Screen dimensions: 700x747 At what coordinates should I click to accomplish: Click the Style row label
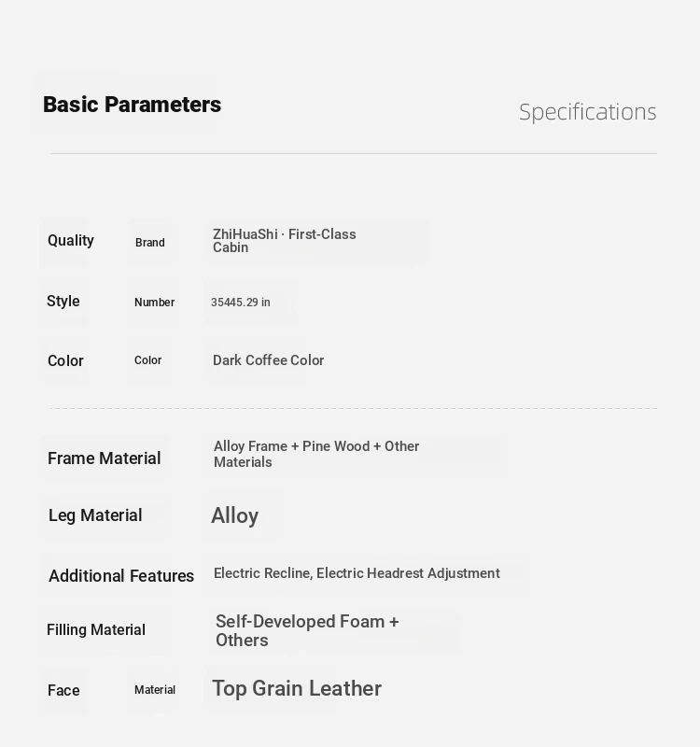tap(63, 301)
